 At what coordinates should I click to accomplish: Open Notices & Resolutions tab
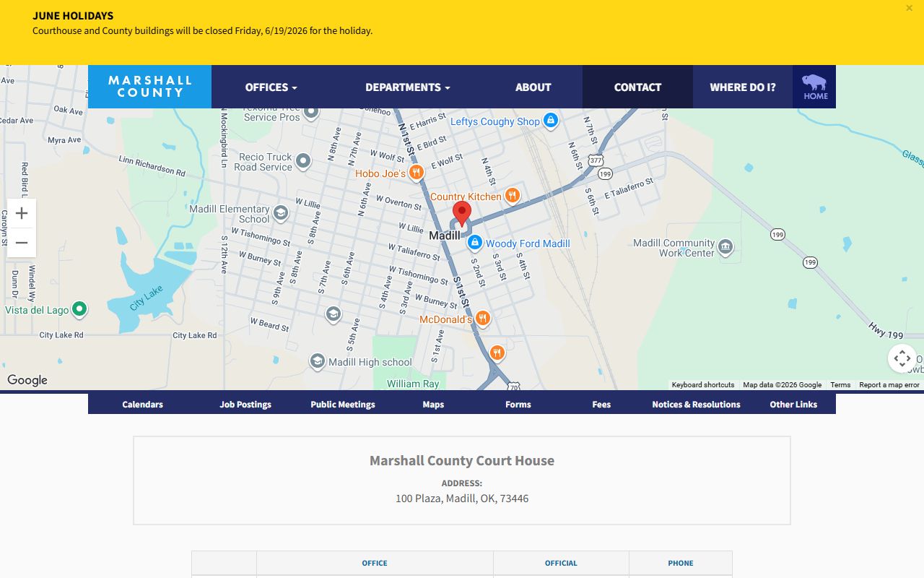697,405
